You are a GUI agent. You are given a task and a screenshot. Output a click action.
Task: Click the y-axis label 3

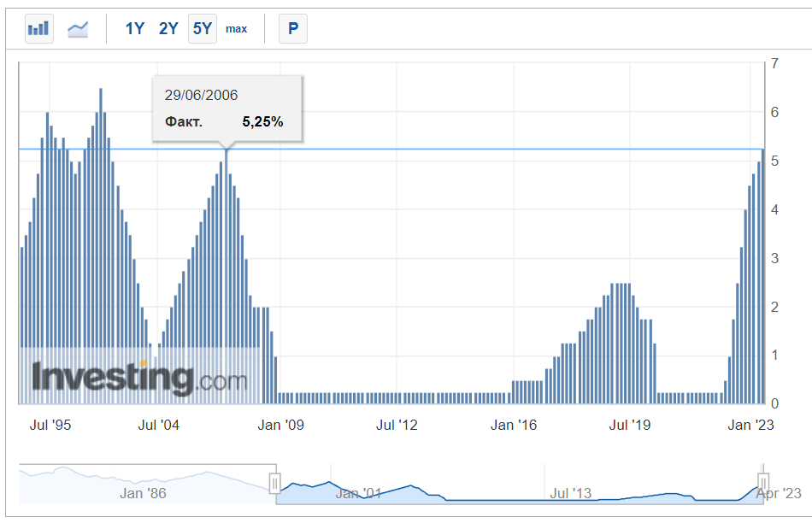coord(774,258)
